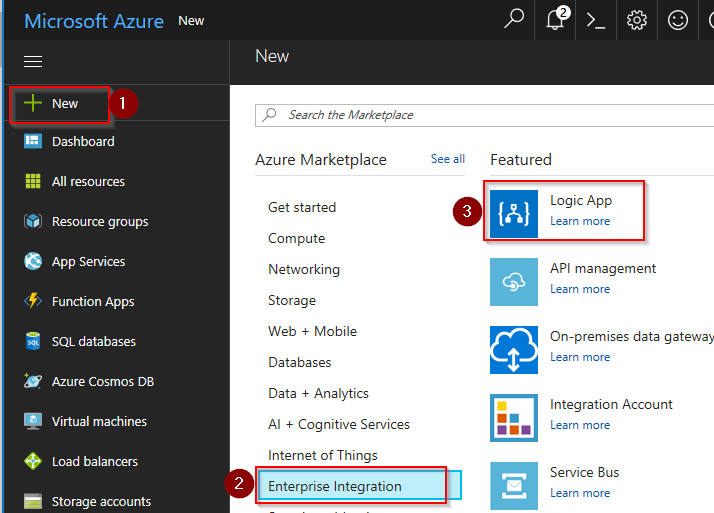Click the Integration Account tile icon
Screen dimensions: 714x513
[514, 418]
